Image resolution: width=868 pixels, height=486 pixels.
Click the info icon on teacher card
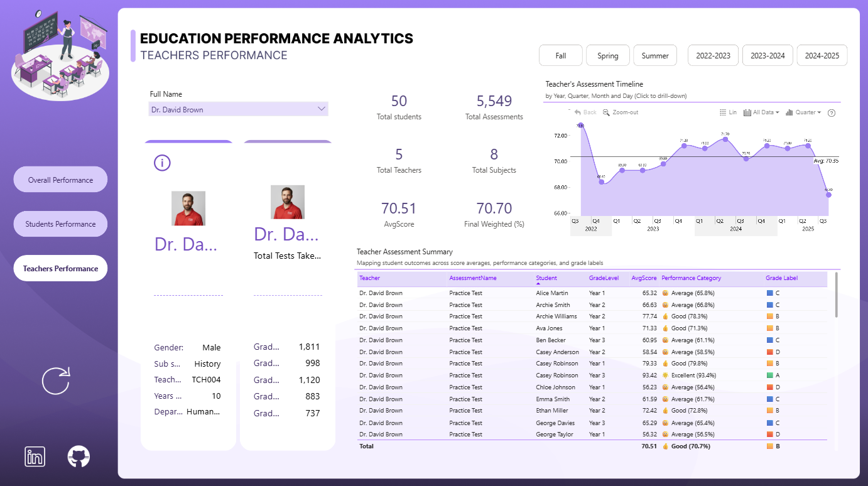tap(162, 163)
